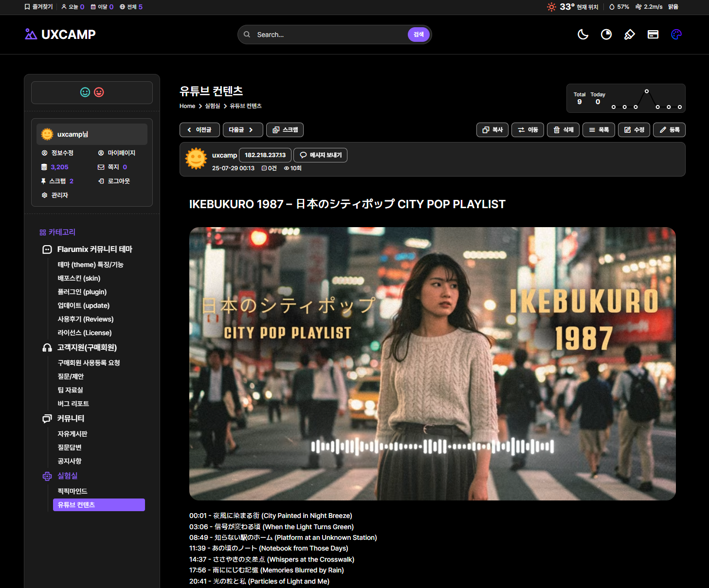Click the 삭제 trash button
The height and width of the screenshot is (588, 709).
[x=563, y=130]
